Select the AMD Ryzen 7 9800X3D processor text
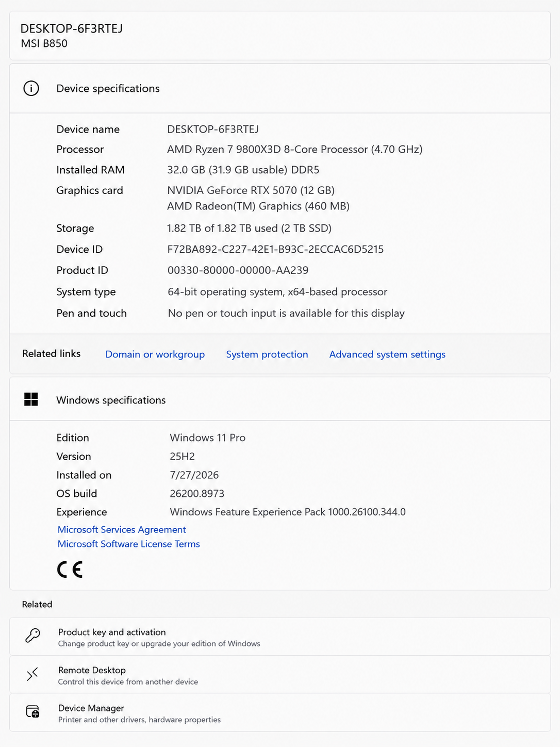 294,150
